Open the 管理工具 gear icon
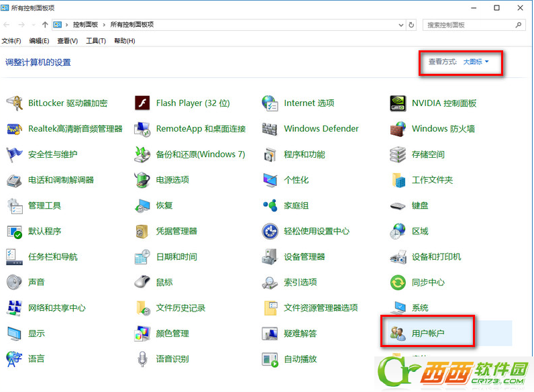This screenshot has width=534, height=392. (15, 205)
